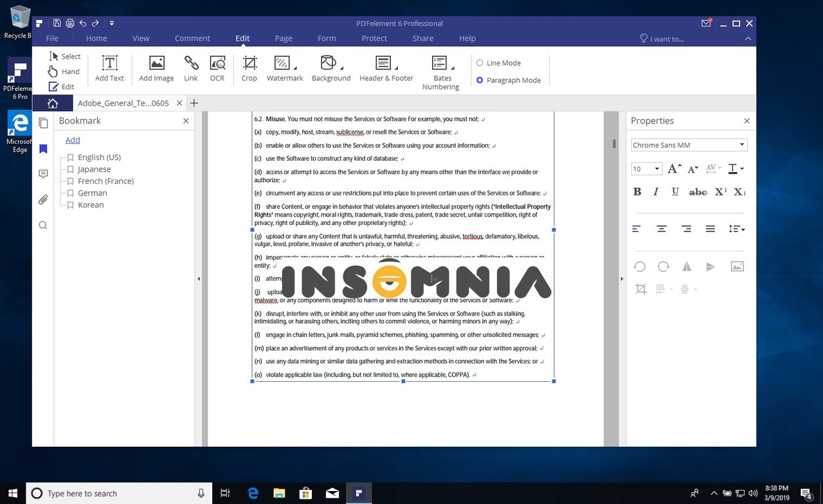Screen dimensions: 823x504
Task: Select the Adobe_General_Te...0605 document tab
Action: (x=123, y=103)
